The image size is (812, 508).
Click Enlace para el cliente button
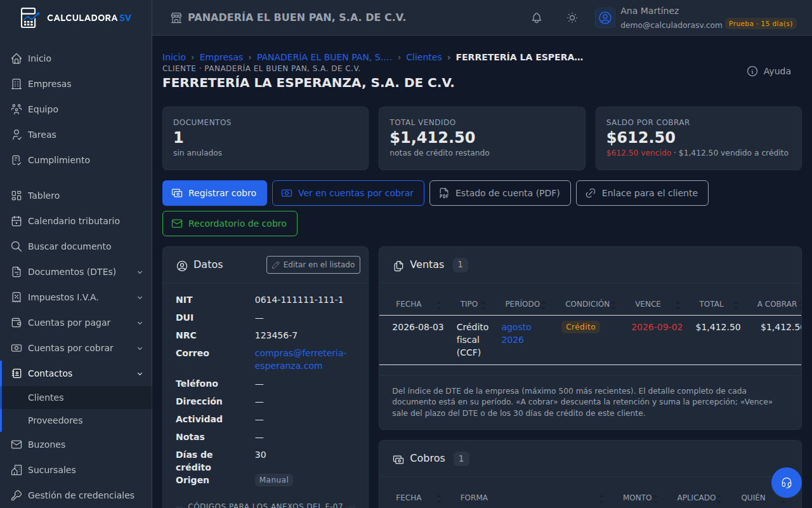[x=642, y=193]
